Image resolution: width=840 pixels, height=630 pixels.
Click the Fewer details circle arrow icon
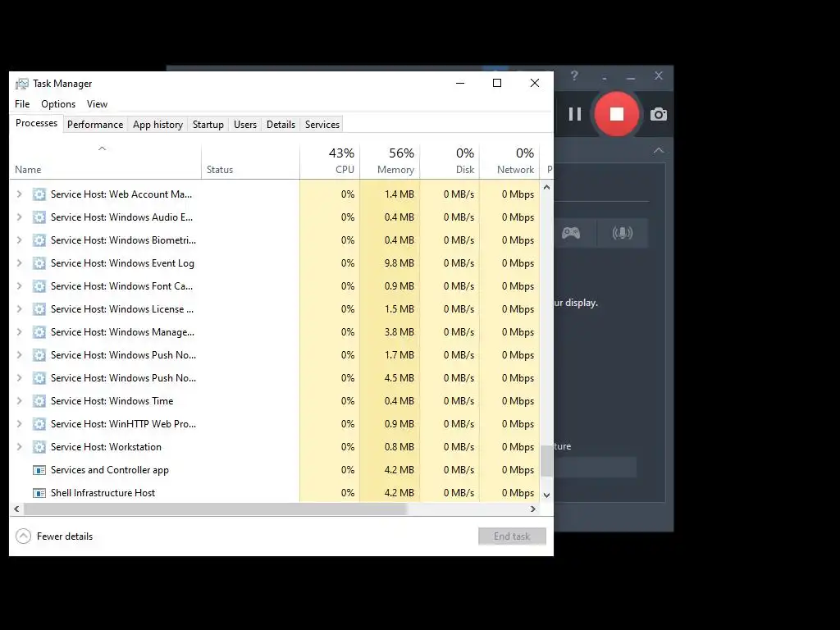click(x=24, y=536)
